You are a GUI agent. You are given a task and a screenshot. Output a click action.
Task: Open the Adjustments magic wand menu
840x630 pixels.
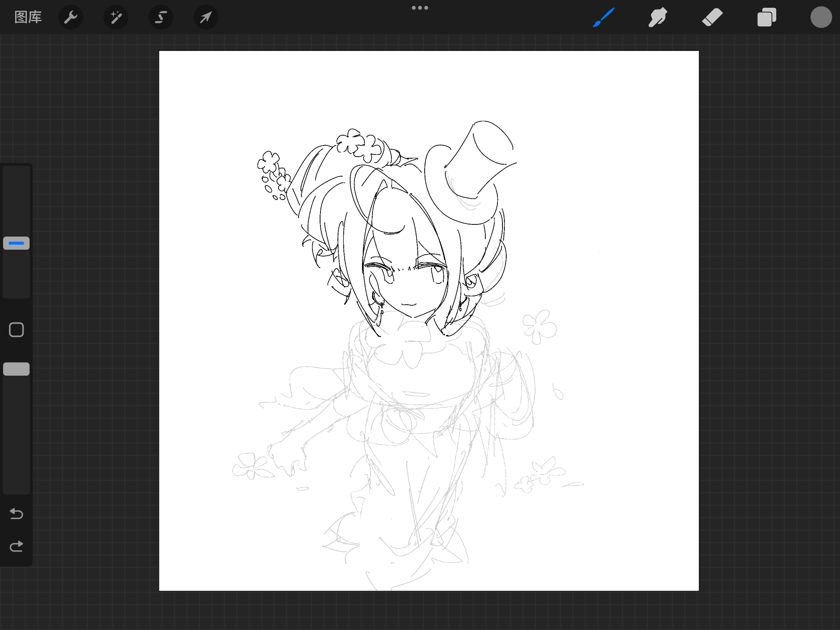[x=116, y=17]
